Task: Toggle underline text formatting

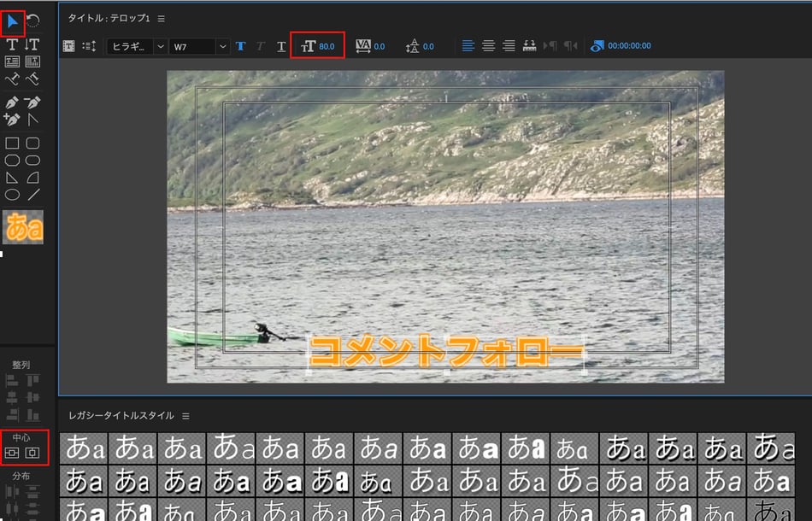Action: (x=281, y=46)
